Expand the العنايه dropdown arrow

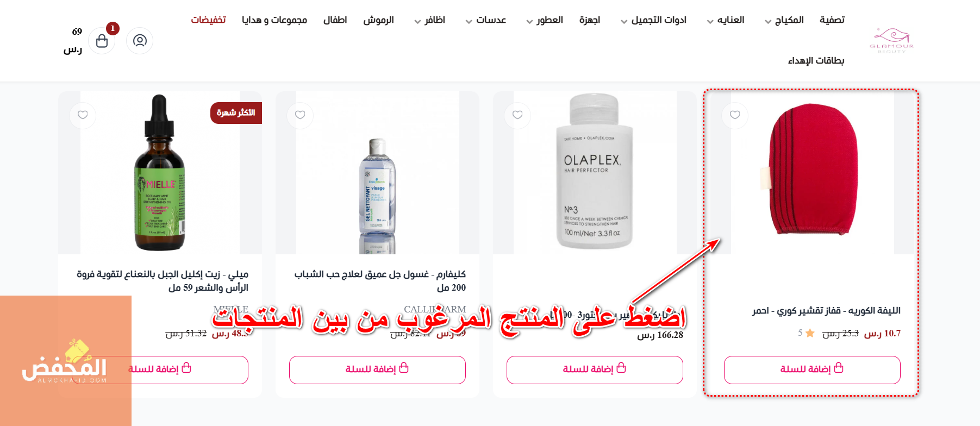pos(710,22)
